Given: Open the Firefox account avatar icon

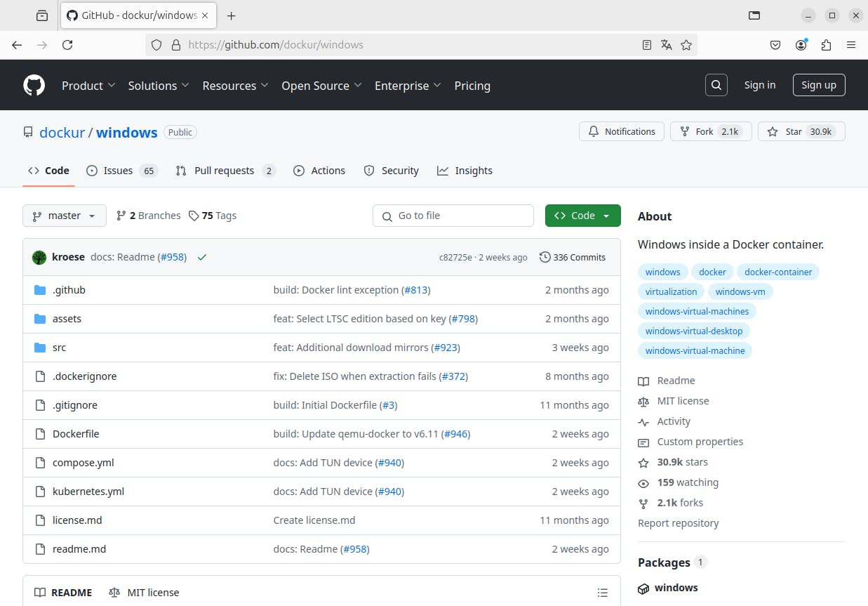Looking at the screenshot, I should [801, 45].
